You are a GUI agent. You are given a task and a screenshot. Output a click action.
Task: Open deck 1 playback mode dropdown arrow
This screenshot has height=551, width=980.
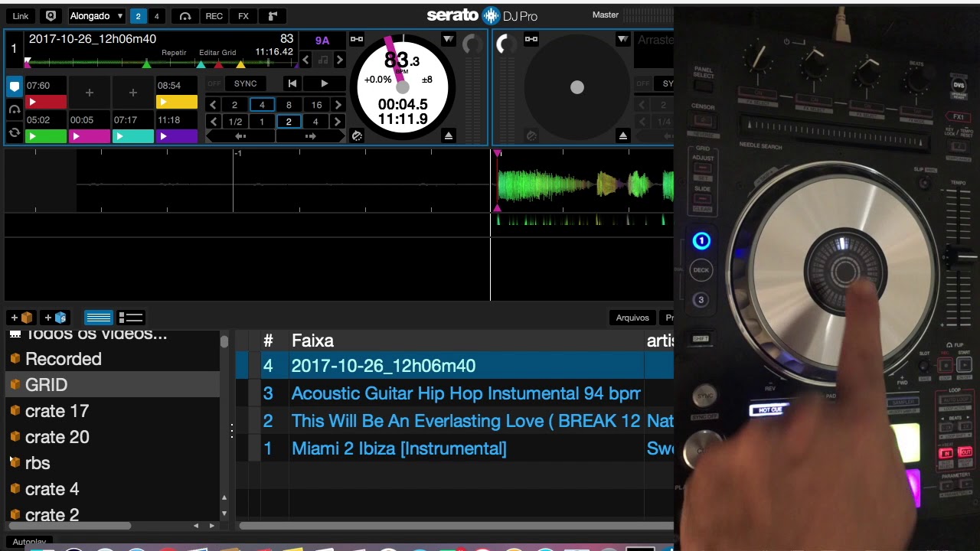(x=449, y=39)
